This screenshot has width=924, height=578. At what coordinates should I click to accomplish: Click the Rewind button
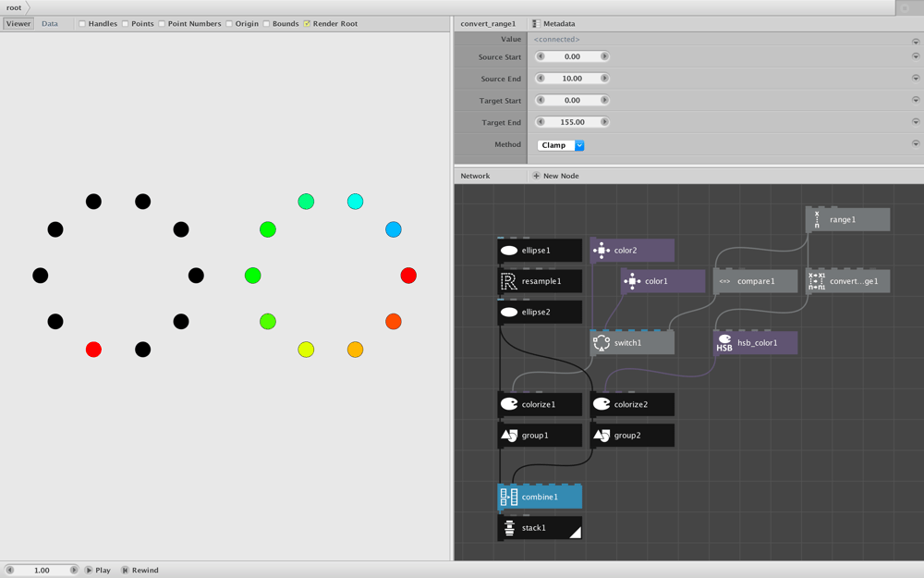tap(140, 571)
